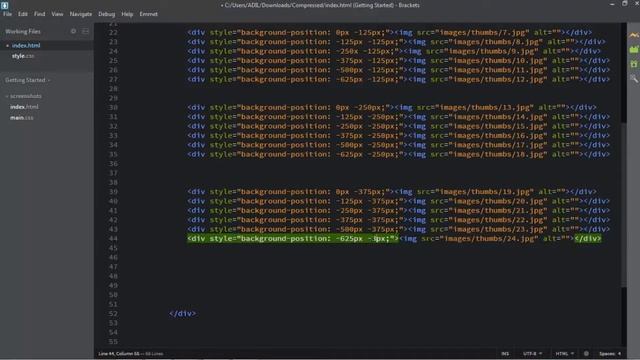Open main.css in the project tree

click(22, 118)
